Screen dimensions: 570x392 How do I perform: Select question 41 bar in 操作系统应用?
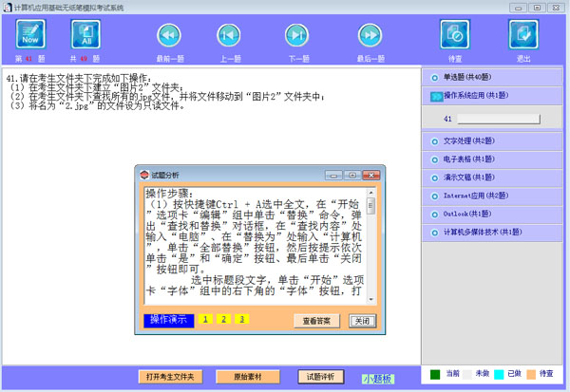click(497, 120)
